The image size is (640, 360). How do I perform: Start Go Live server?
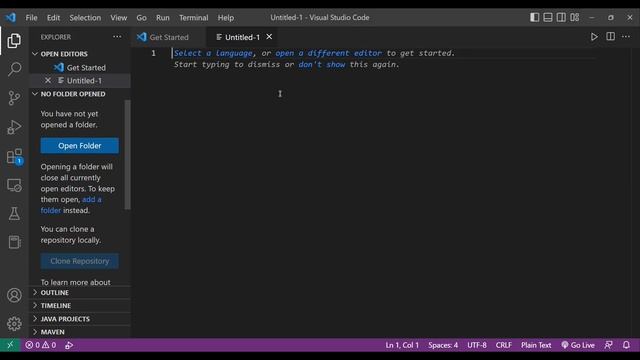[578, 345]
